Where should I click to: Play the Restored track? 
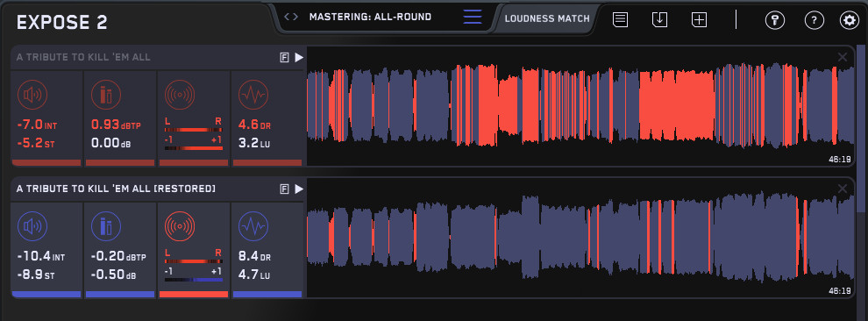[299, 189]
